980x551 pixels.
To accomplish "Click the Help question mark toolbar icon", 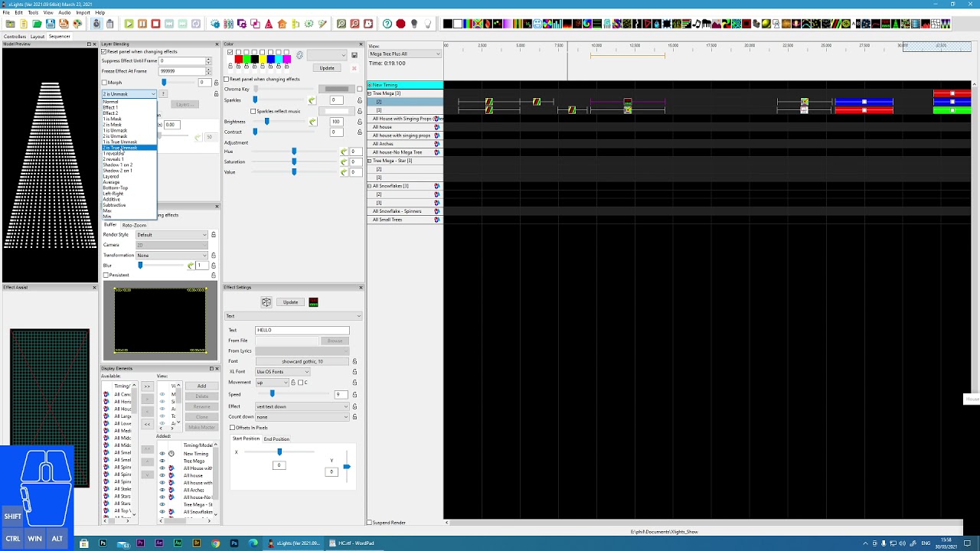I will (x=387, y=24).
